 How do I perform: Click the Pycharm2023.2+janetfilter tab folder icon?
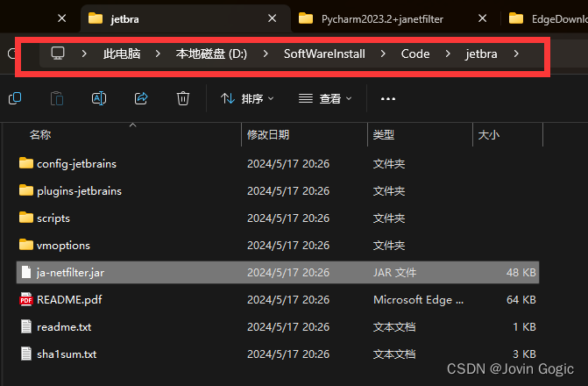tap(306, 18)
